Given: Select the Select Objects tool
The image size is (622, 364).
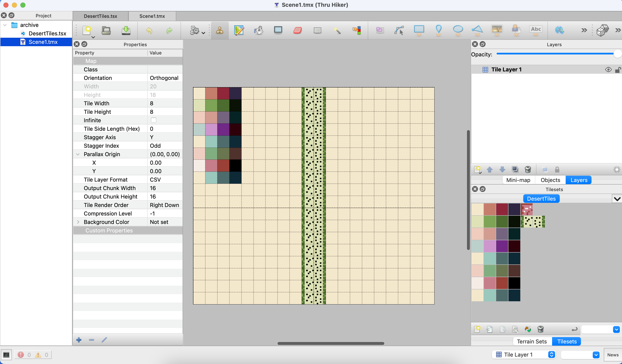Looking at the screenshot, I should pyautogui.click(x=380, y=30).
